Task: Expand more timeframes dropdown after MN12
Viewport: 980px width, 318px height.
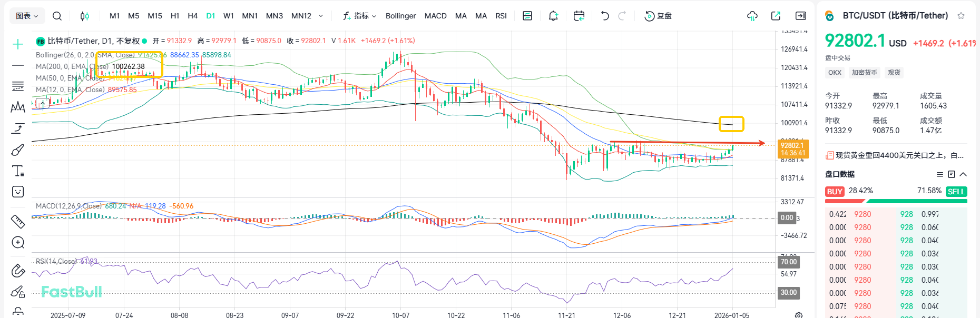Action: (321, 16)
